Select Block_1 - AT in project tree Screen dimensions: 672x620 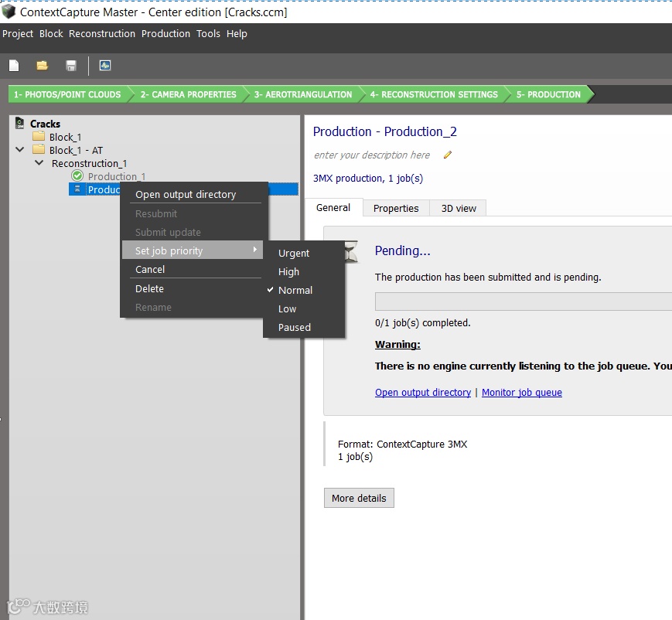coord(76,150)
